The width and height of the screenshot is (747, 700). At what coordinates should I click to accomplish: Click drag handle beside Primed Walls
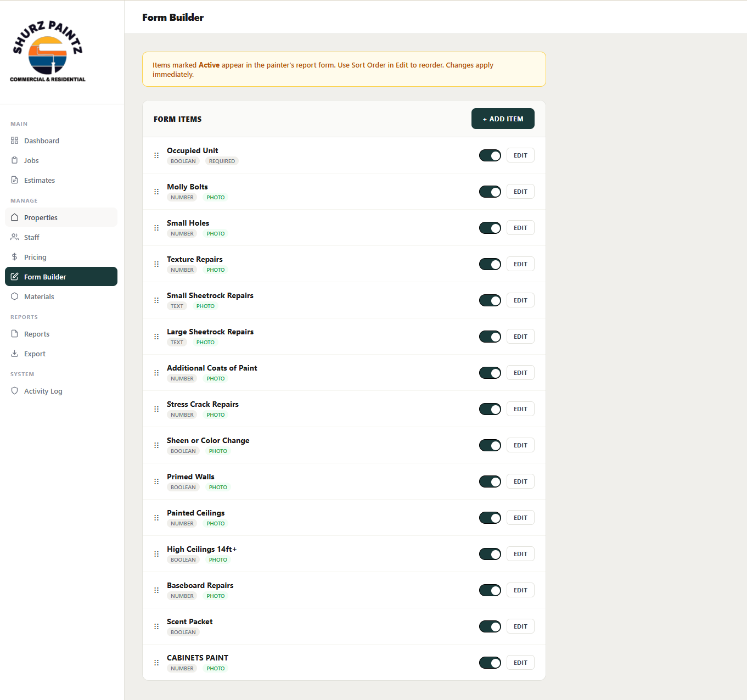(x=156, y=481)
